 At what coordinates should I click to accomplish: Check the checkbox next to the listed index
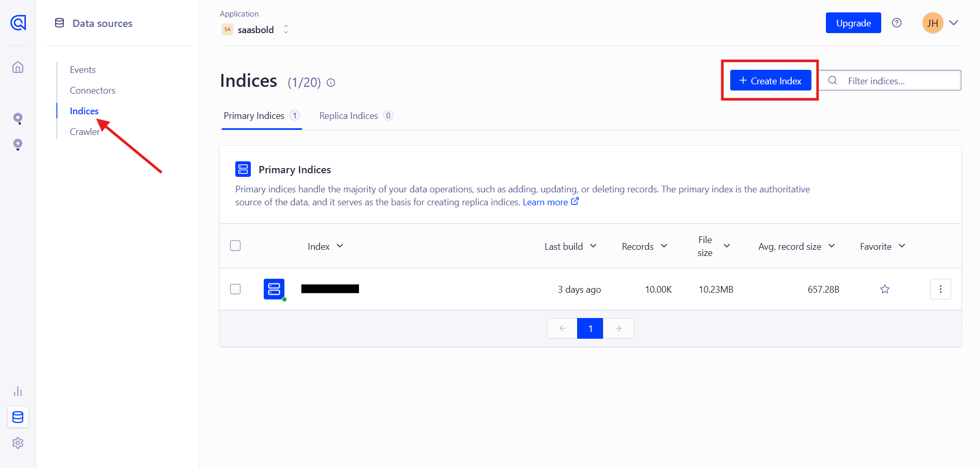tap(235, 289)
